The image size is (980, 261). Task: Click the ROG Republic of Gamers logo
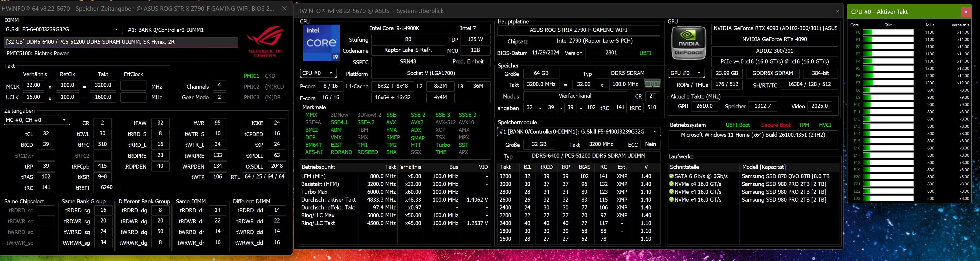[x=265, y=41]
